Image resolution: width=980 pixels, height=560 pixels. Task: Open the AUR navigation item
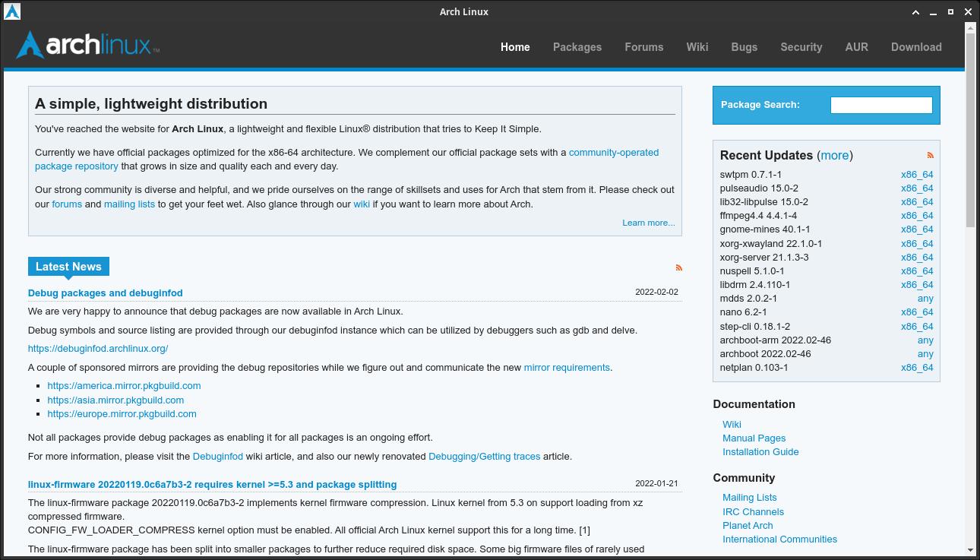point(857,47)
